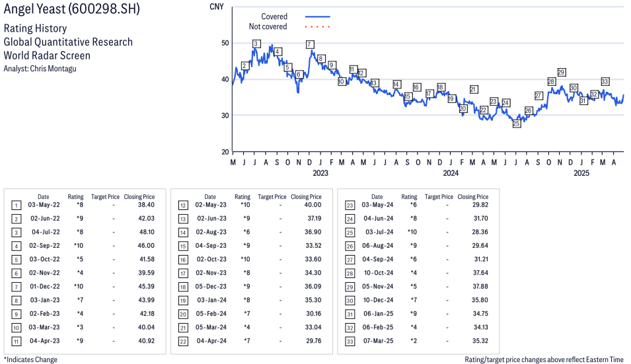Click chart marker 3 near the July 2022 peak
631x364 pixels.
[x=256, y=44]
